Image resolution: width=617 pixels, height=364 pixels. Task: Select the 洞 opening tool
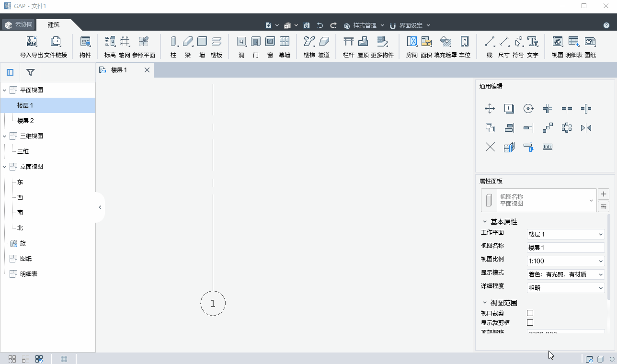pyautogui.click(x=241, y=47)
